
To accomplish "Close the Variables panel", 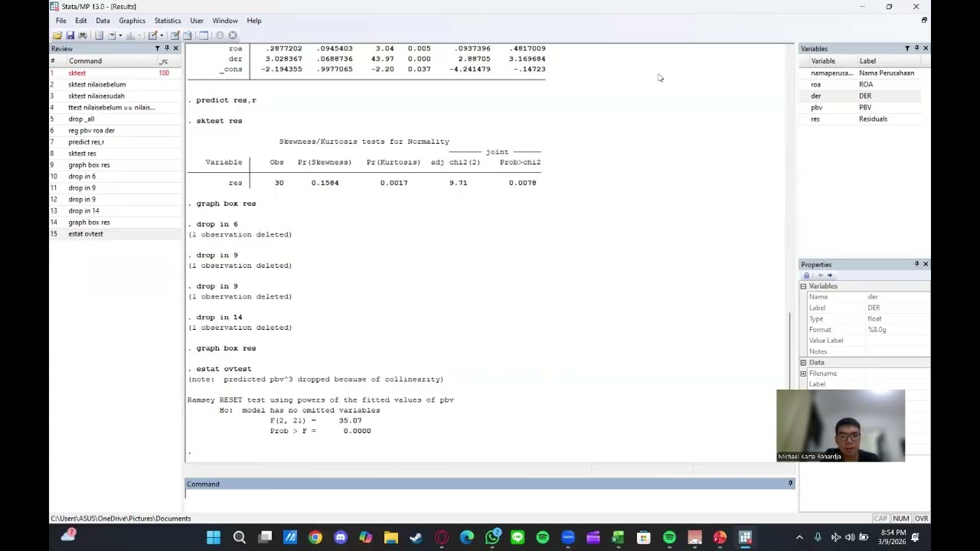I will click(x=926, y=48).
